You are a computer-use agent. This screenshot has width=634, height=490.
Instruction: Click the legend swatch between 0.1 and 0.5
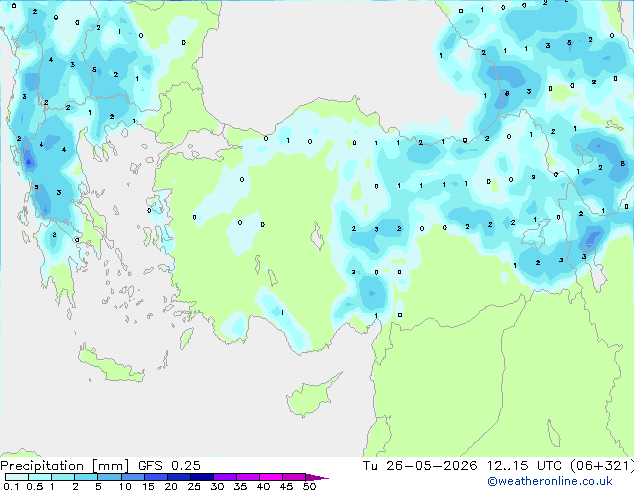click(x=17, y=477)
